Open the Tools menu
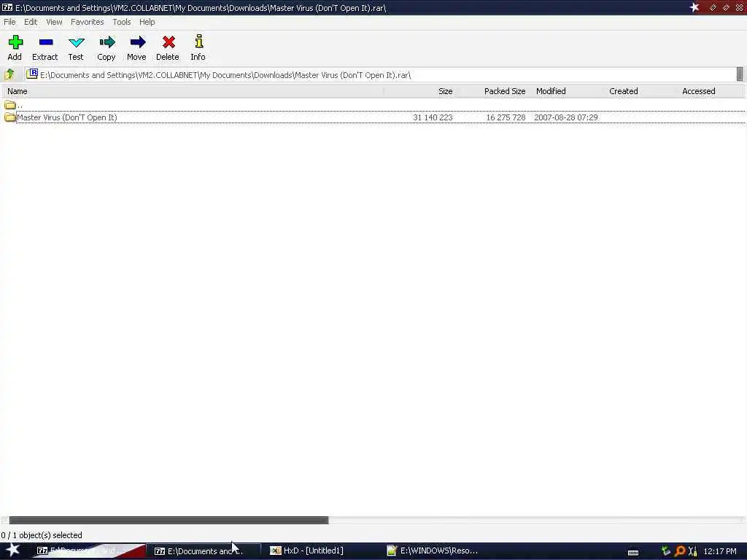Viewport: 747px width, 560px height. tap(122, 22)
